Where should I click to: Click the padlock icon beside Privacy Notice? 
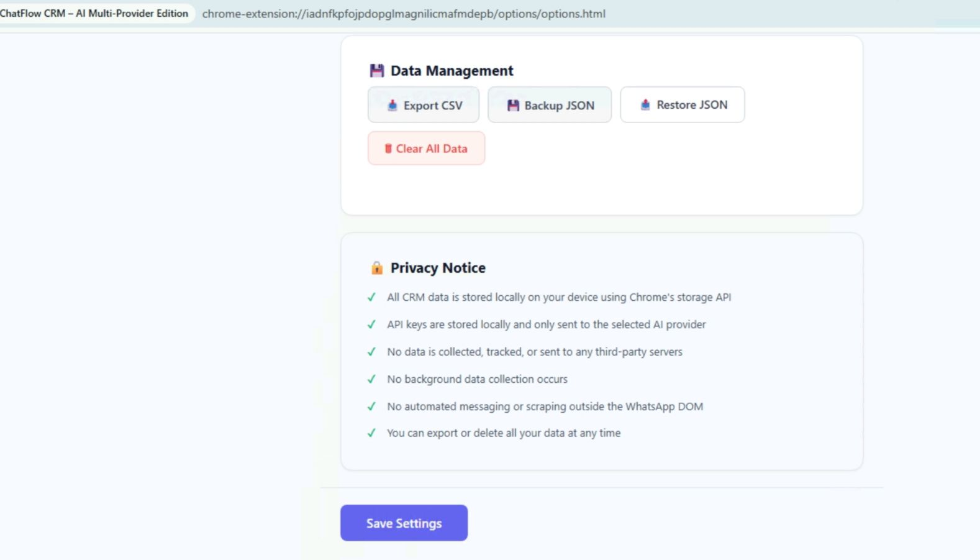[377, 268]
